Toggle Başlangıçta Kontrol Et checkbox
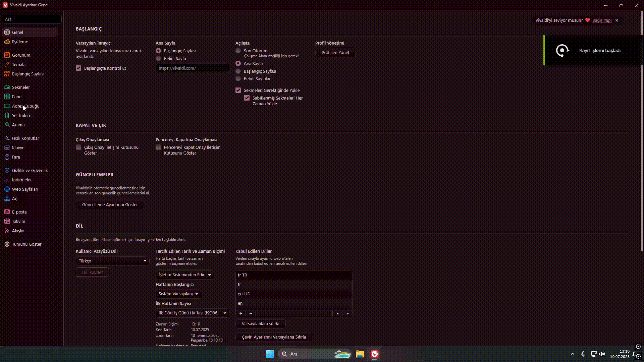The height and width of the screenshot is (362, 644). [x=78, y=68]
